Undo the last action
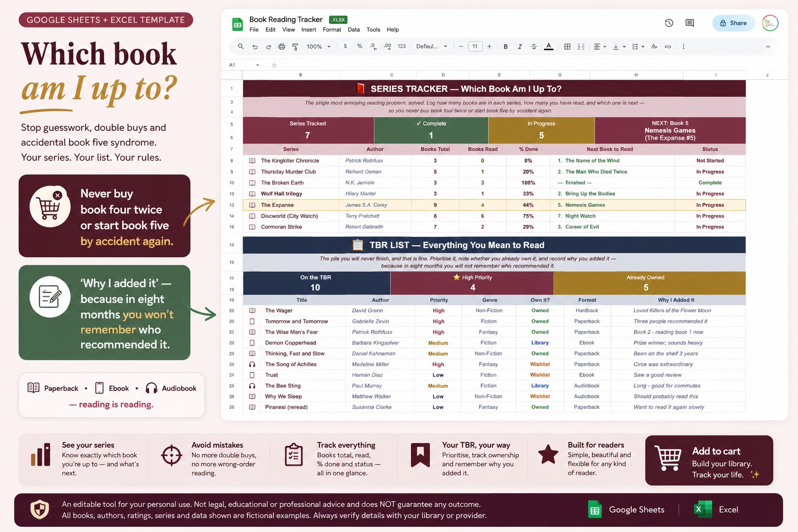The width and height of the screenshot is (798, 532). [255, 47]
